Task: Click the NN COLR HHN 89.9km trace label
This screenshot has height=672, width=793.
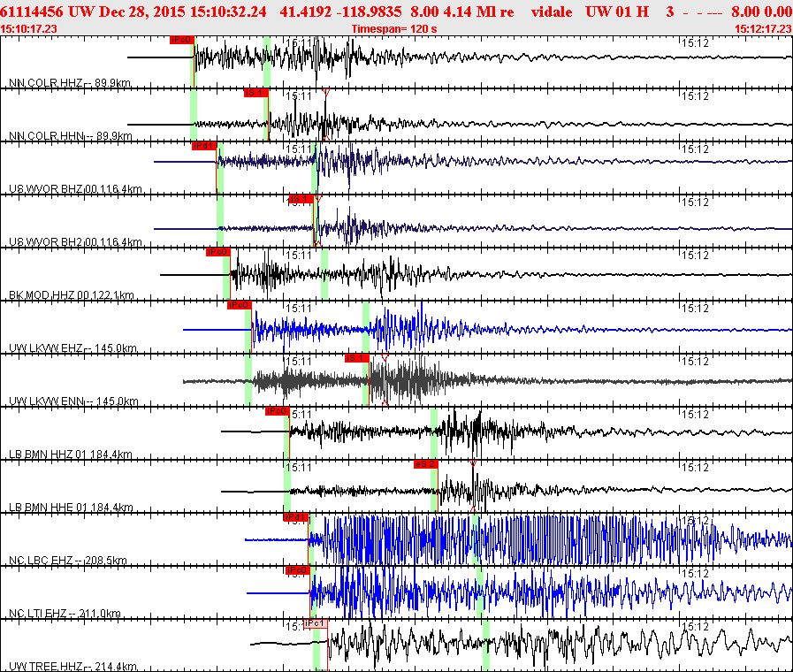Action: coord(71,136)
